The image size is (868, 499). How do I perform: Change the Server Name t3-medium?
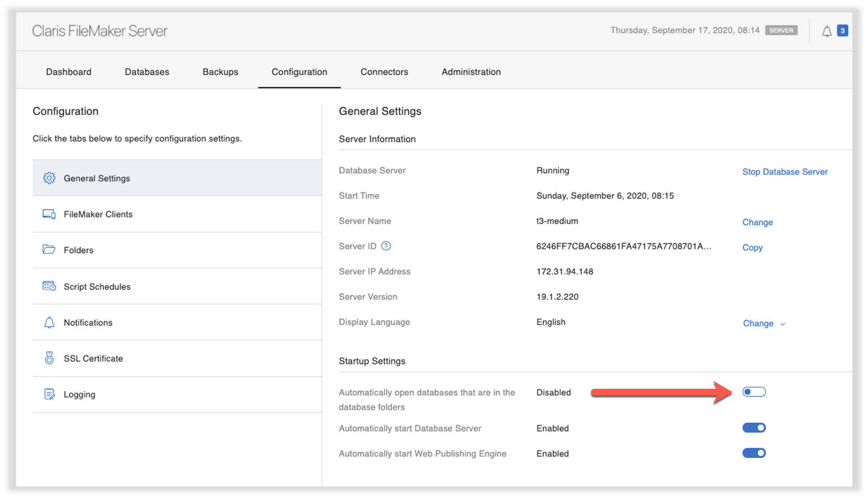tap(757, 222)
